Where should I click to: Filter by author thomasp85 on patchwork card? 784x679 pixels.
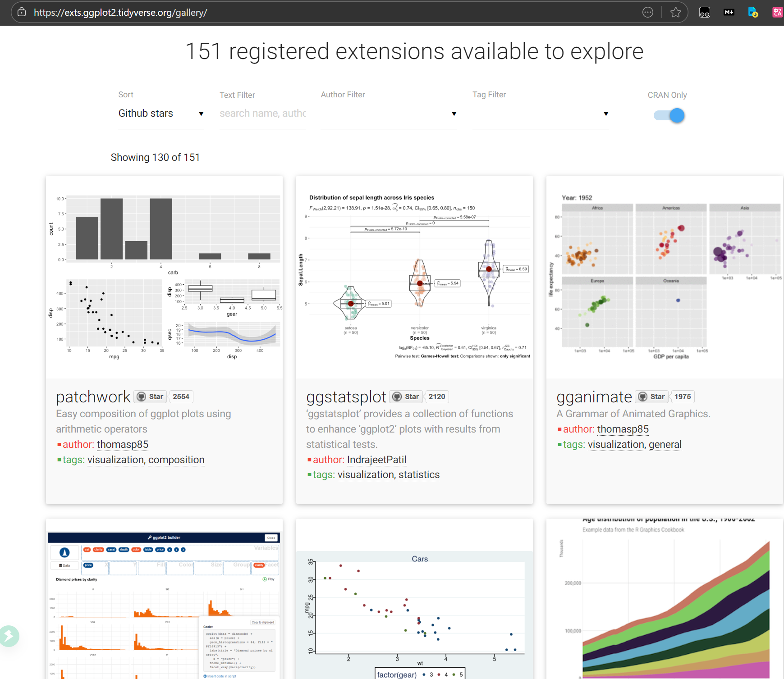123,444
